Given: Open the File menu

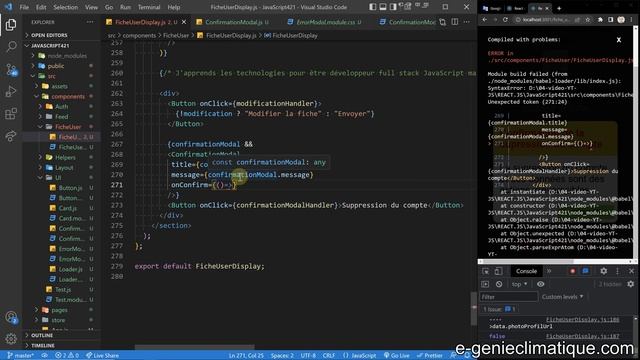Looking at the screenshot, I should (24, 7).
